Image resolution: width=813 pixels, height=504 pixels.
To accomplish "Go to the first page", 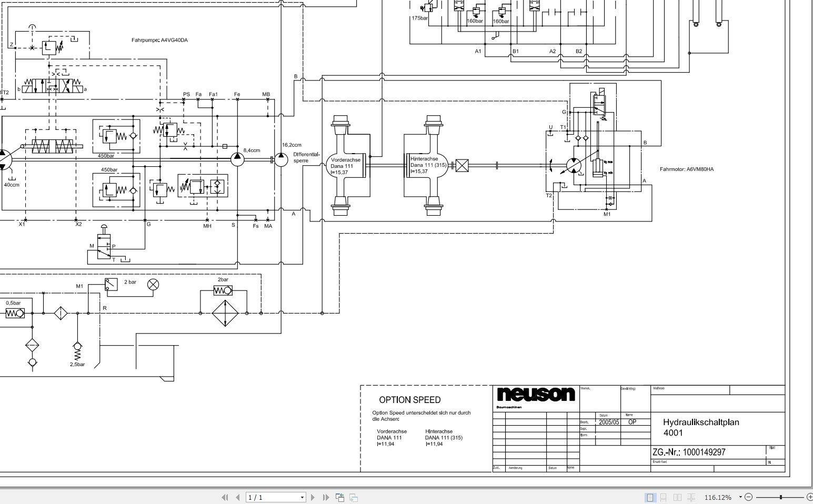I will pos(225,497).
